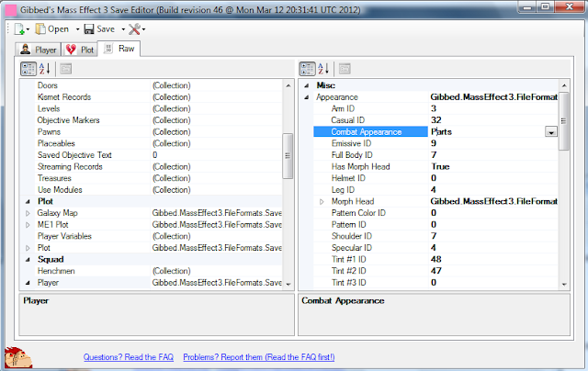
Task: Select the Full Body ID row
Action: [x=435, y=155]
